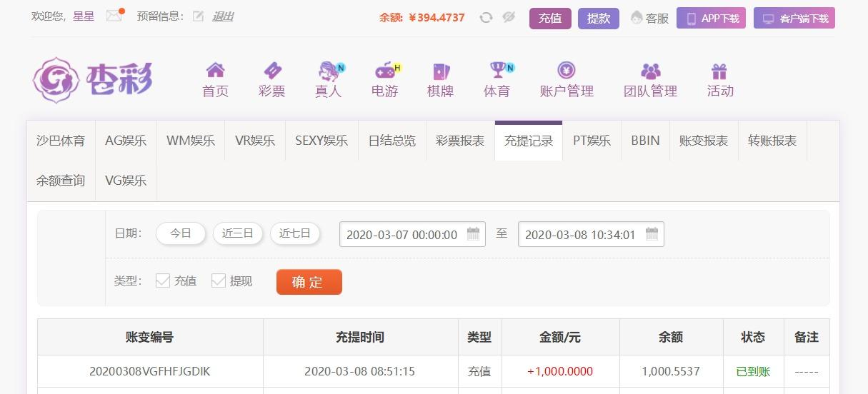Toggle the 提现 type checkbox
Screen dimensions: 868x394
(x=219, y=281)
